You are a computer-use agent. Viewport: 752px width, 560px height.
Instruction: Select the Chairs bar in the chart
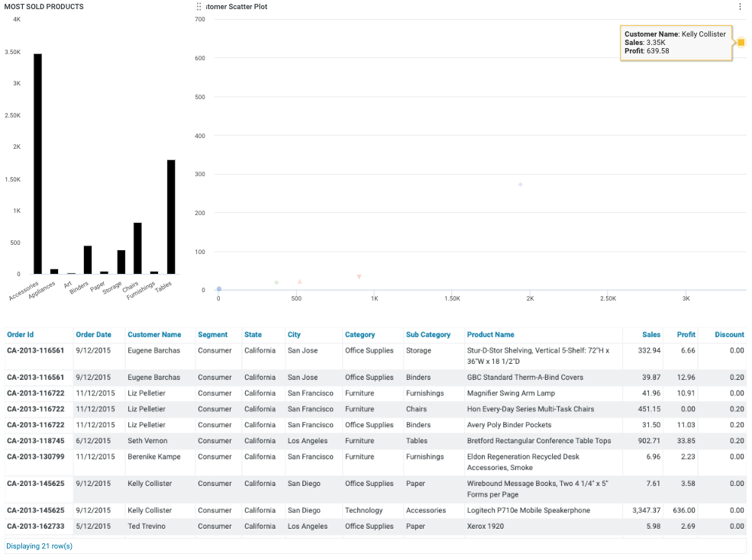(137, 248)
